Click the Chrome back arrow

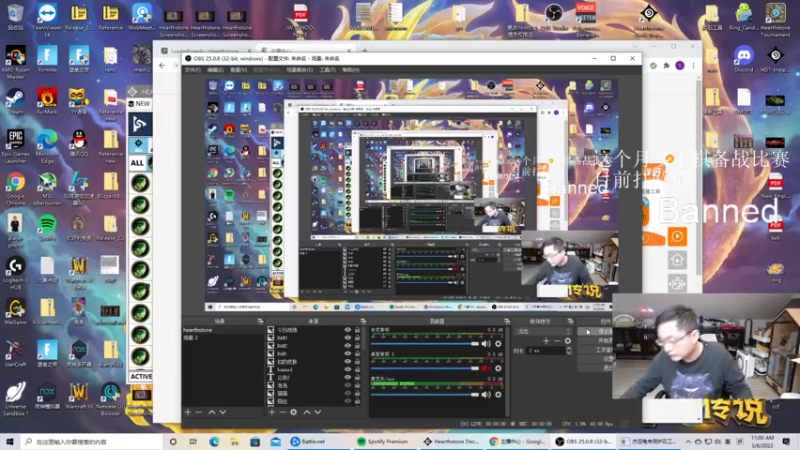[162, 66]
